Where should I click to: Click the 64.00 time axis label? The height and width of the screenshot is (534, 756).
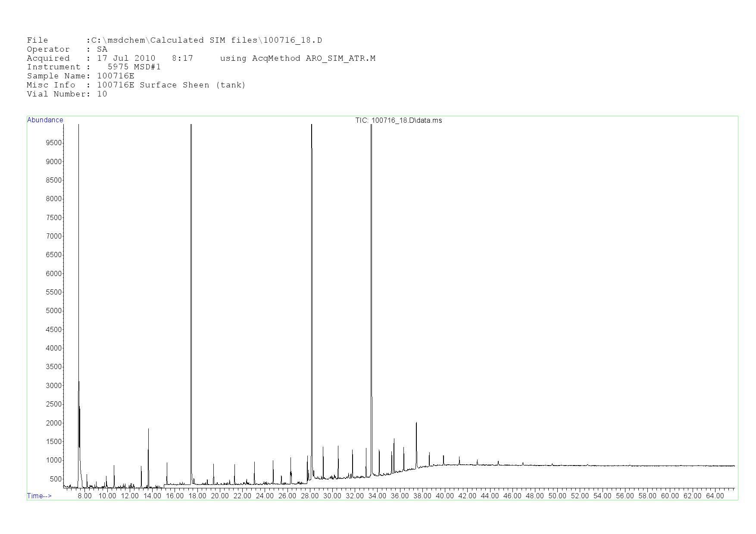[715, 496]
